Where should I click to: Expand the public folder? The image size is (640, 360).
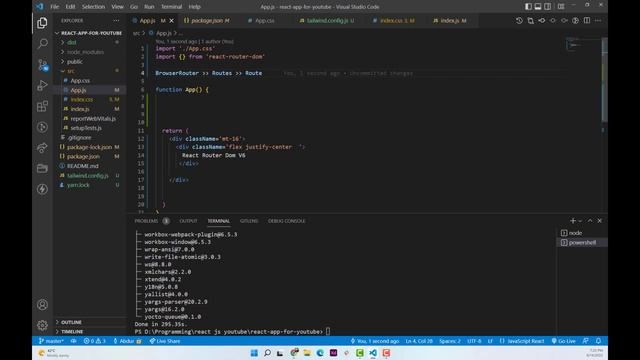click(x=89, y=62)
